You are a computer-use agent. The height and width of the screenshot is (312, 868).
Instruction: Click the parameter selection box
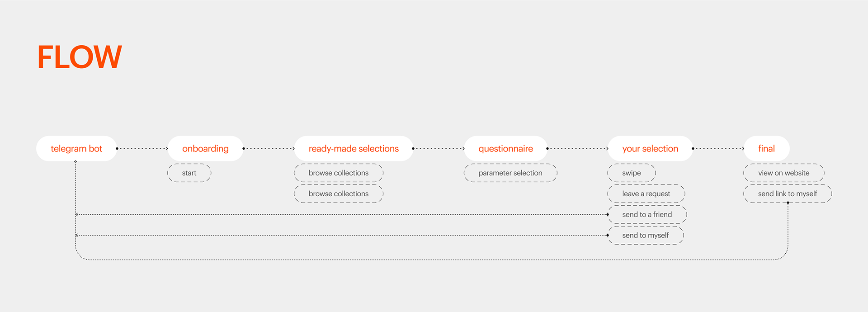pyautogui.click(x=510, y=173)
